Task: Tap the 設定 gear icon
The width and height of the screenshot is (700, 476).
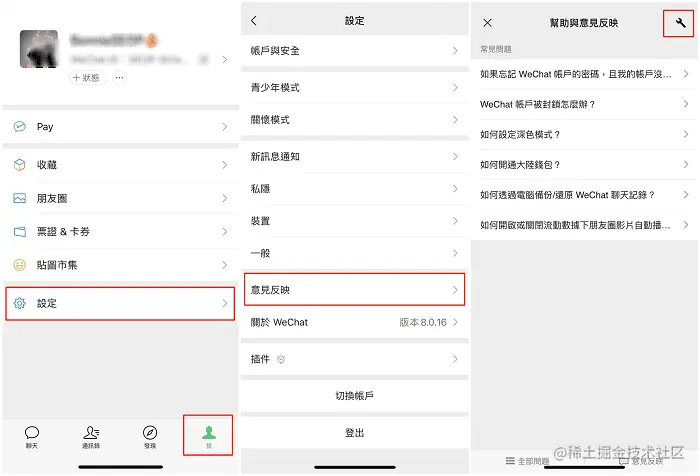Action: point(19,304)
